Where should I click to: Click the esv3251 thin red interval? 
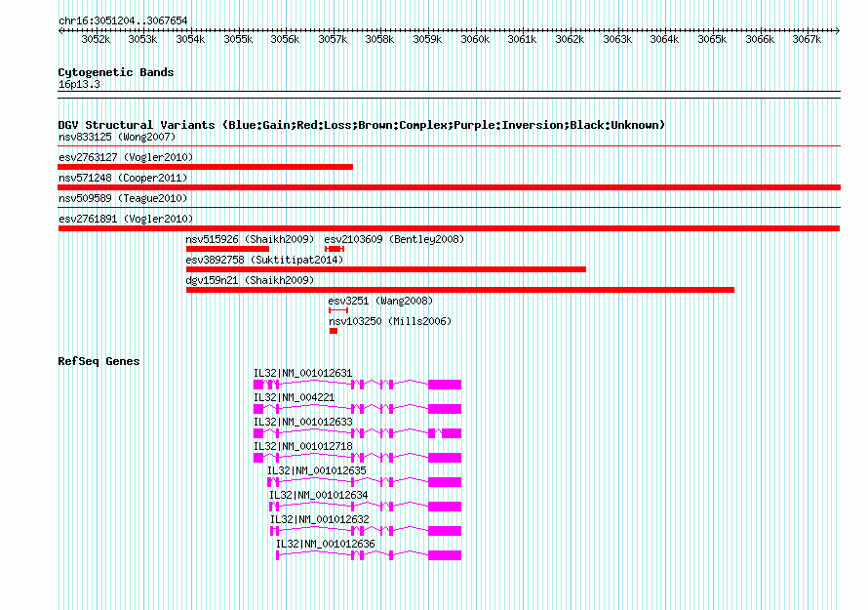[x=338, y=310]
